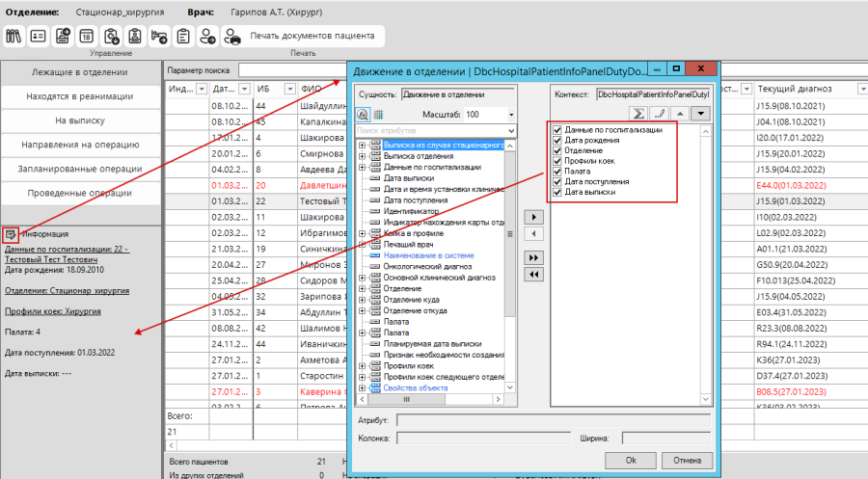Image resolution: width=868 pixels, height=479 pixels.
Task: Click the grid view icon near Масштаб
Action: pyautogui.click(x=379, y=115)
